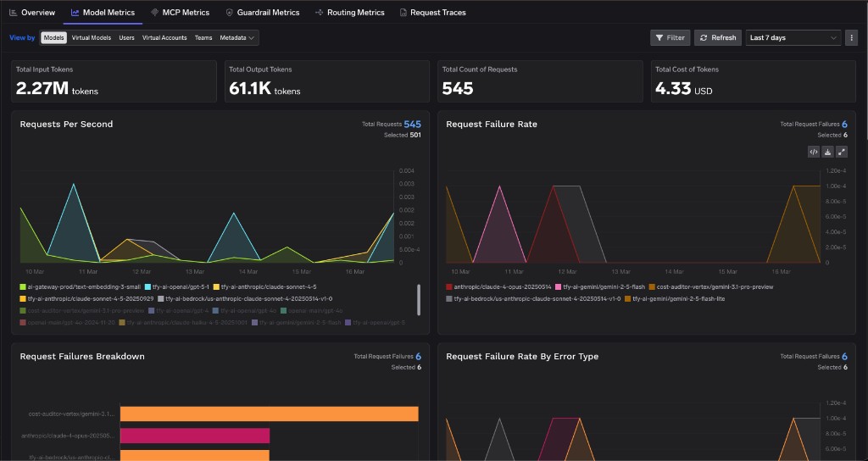Click the Total Count of Requests card
This screenshot has height=461, width=868.
[540, 81]
